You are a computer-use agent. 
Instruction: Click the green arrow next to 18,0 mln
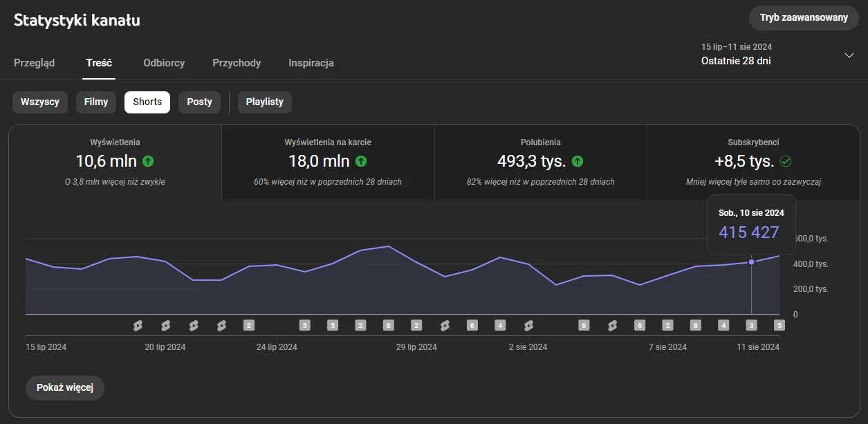361,161
